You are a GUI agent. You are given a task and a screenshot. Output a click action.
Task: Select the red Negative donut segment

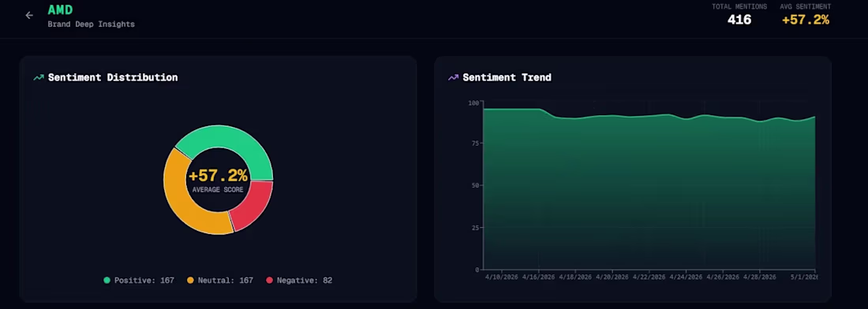point(255,205)
